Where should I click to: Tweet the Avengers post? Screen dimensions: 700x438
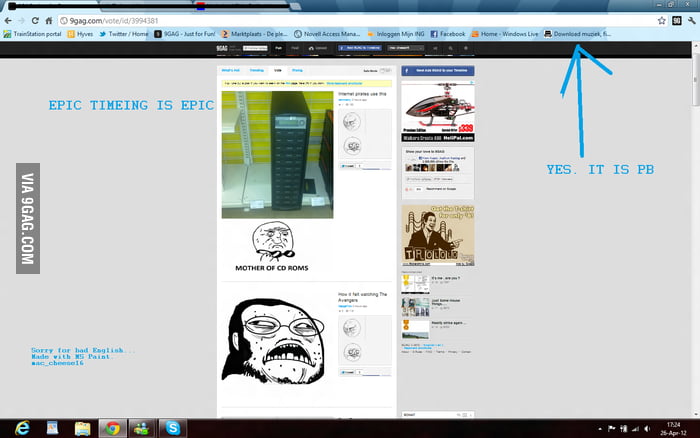(348, 372)
